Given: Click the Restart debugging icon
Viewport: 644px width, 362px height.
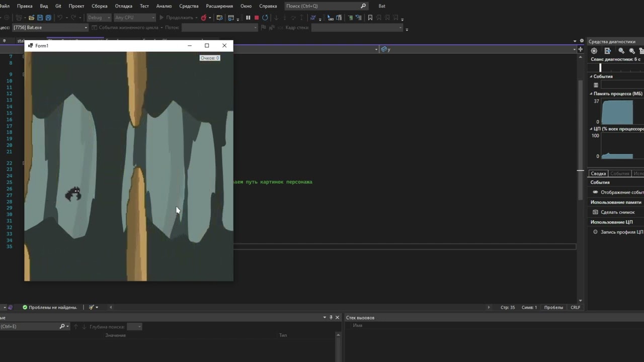Looking at the screenshot, I should tap(265, 18).
